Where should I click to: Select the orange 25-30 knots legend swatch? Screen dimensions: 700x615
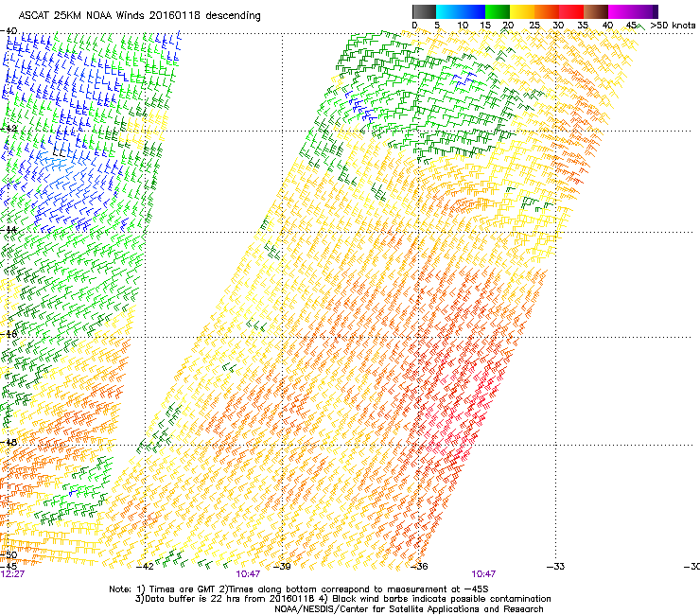[547, 11]
